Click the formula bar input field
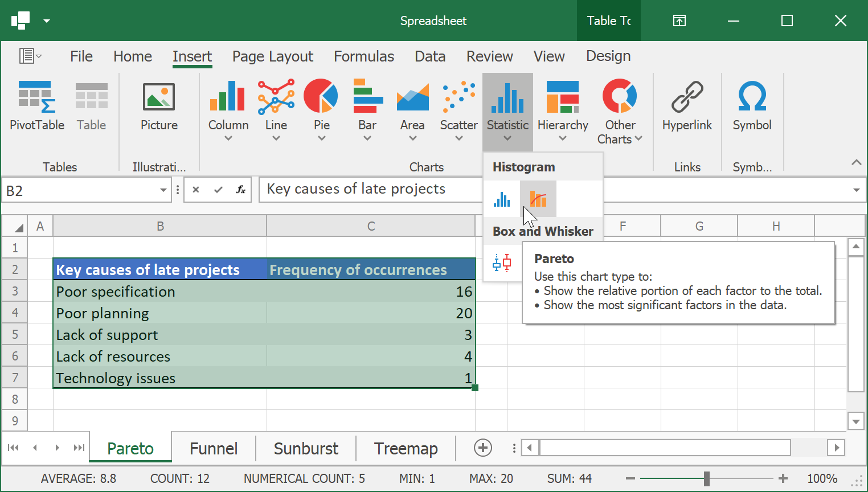The width and height of the screenshot is (868, 492). coord(370,190)
